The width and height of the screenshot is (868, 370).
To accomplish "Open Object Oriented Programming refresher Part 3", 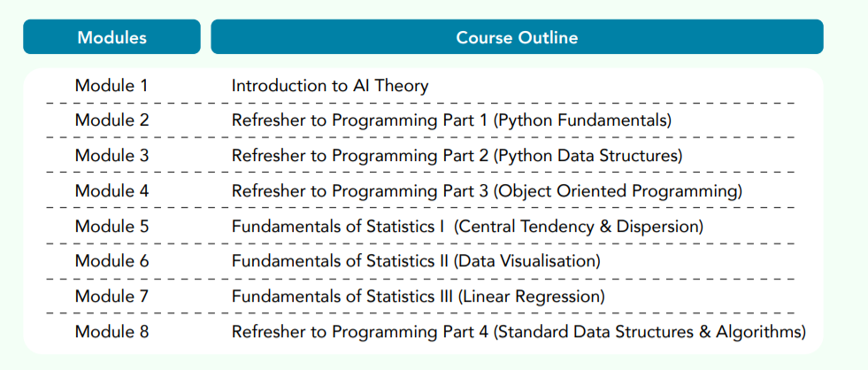I will pos(487,192).
